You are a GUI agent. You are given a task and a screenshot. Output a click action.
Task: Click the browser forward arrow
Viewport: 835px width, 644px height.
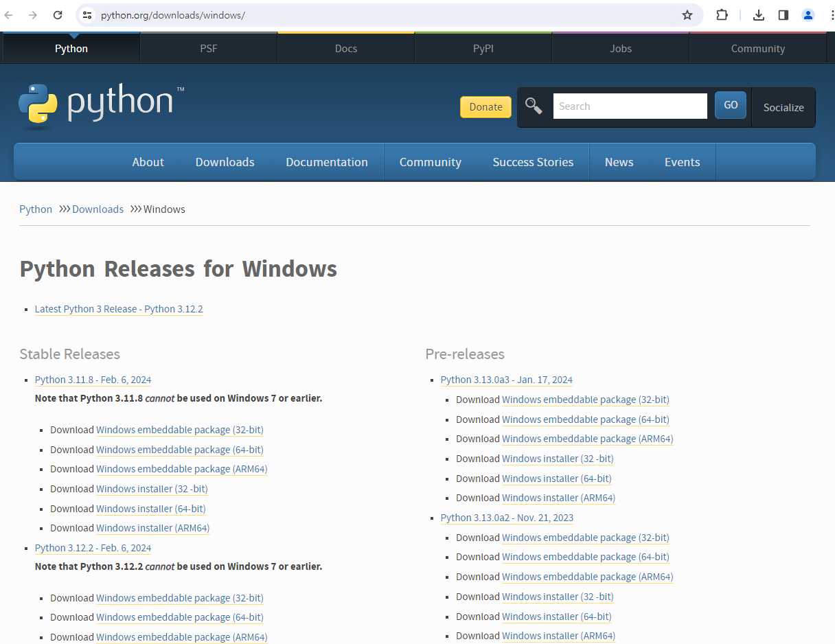coord(33,15)
